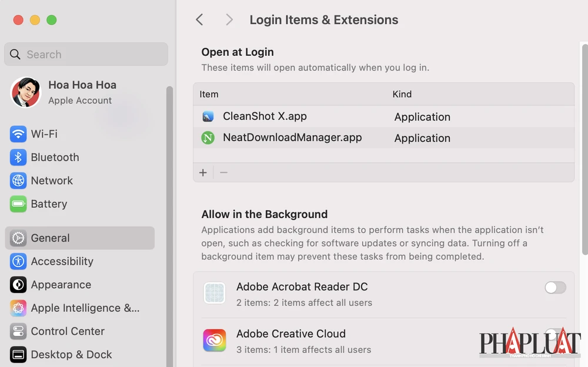Open Appearance settings icon

(x=18, y=285)
